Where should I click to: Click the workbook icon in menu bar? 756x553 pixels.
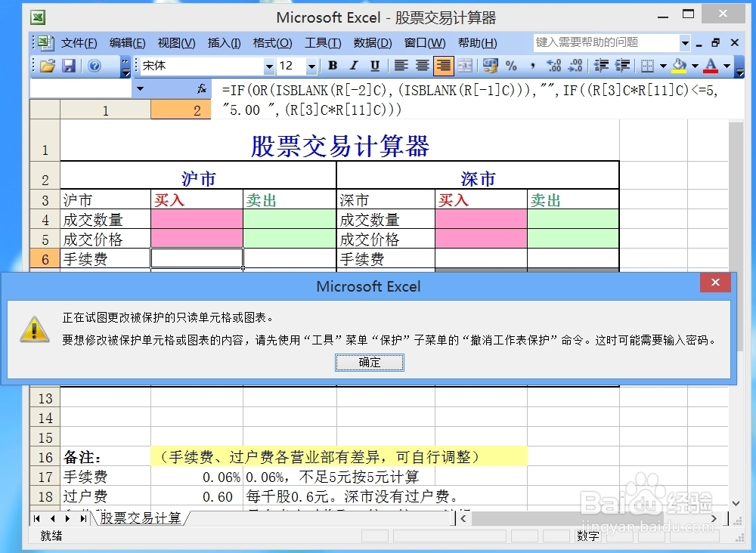point(46,43)
